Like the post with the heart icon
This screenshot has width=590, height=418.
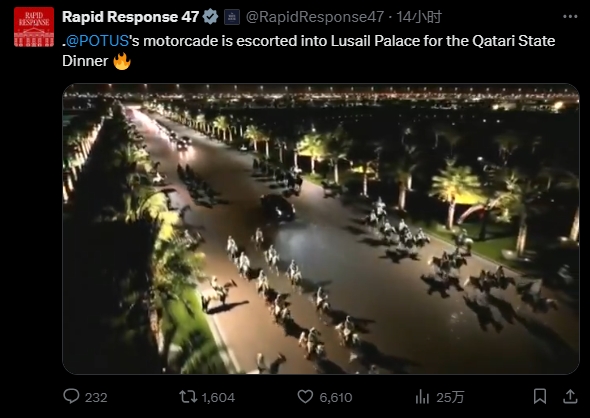click(x=305, y=397)
